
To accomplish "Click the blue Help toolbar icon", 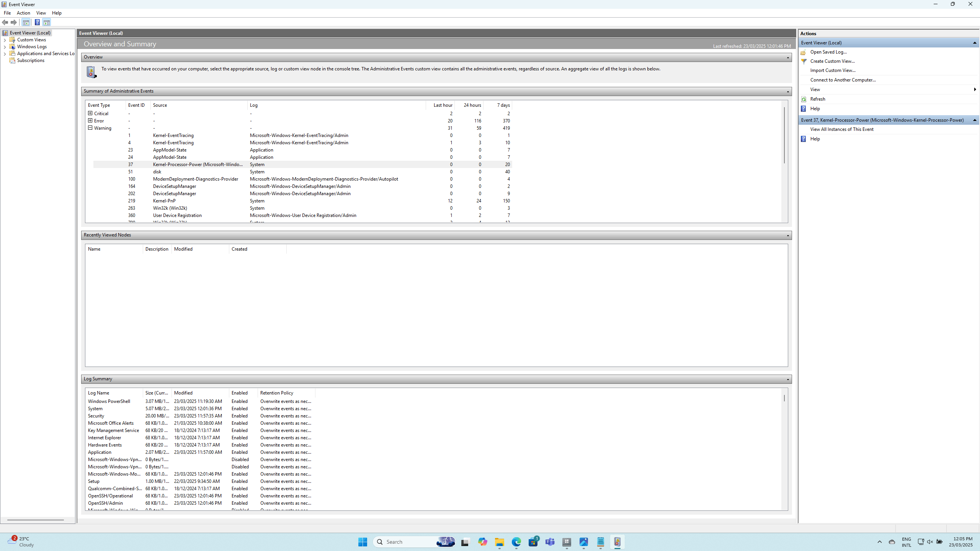I will point(37,22).
